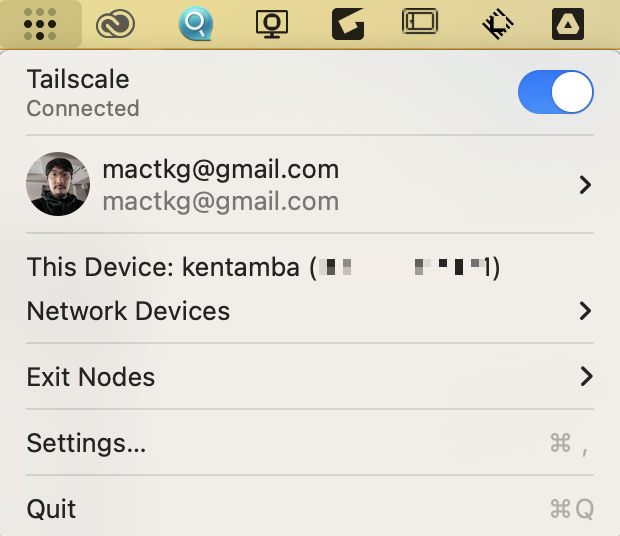Expand the Exit Nodes submenu arrow

[586, 377]
